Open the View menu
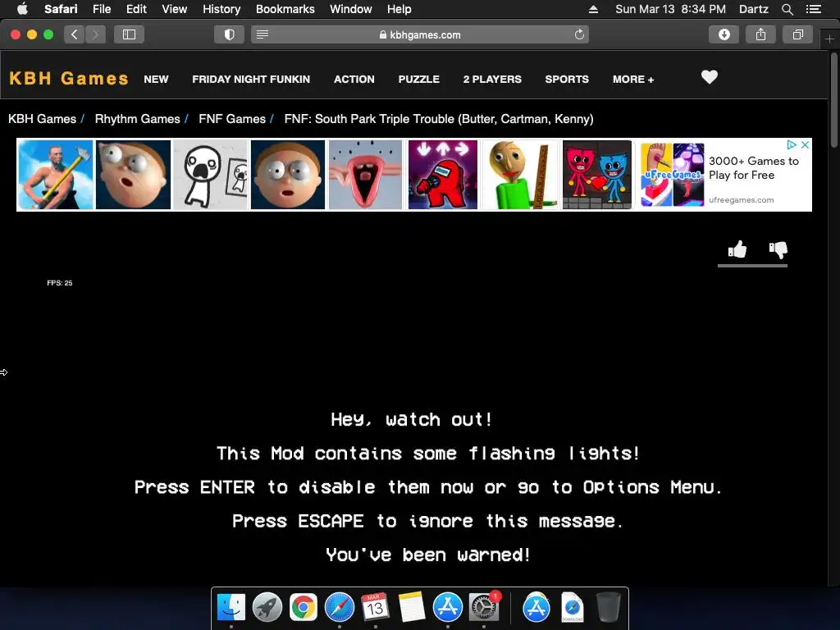This screenshot has height=630, width=840. point(174,9)
